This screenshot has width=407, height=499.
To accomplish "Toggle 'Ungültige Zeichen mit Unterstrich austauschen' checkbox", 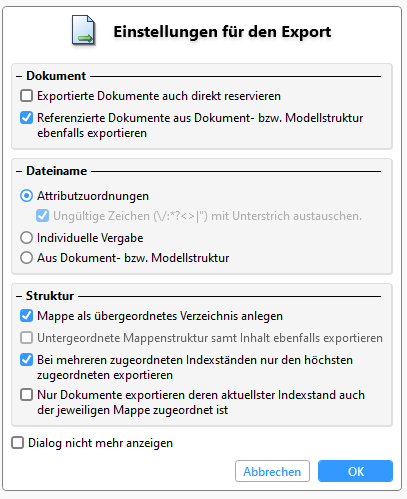I will [x=43, y=216].
